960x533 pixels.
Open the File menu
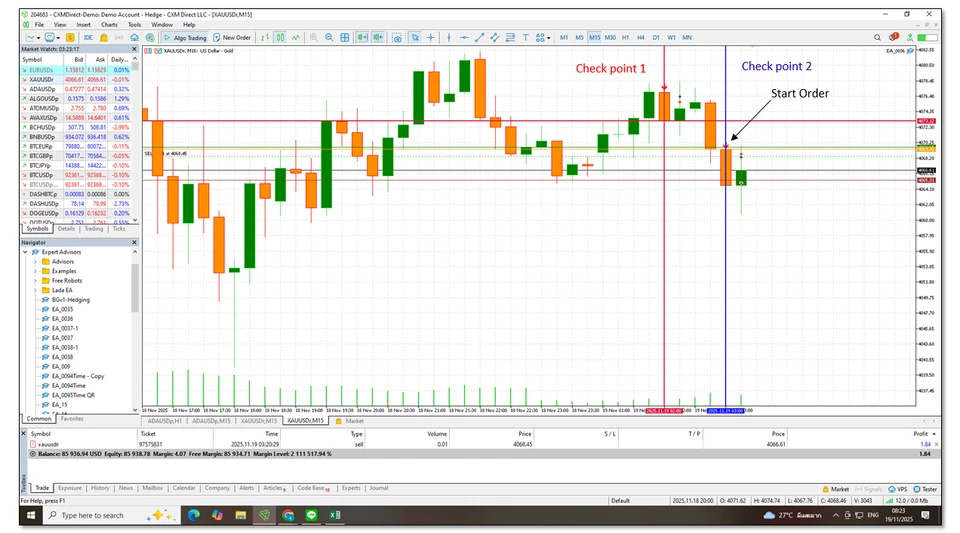[x=39, y=25]
